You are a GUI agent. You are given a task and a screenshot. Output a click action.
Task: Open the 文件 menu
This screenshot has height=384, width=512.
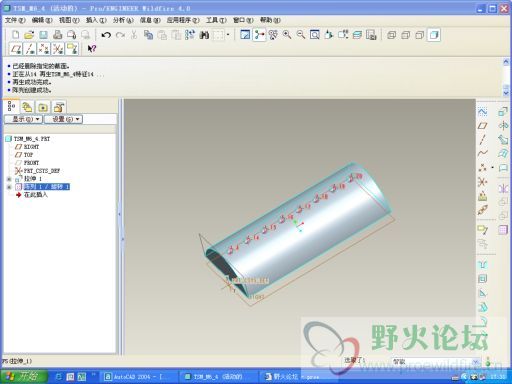click(15, 20)
